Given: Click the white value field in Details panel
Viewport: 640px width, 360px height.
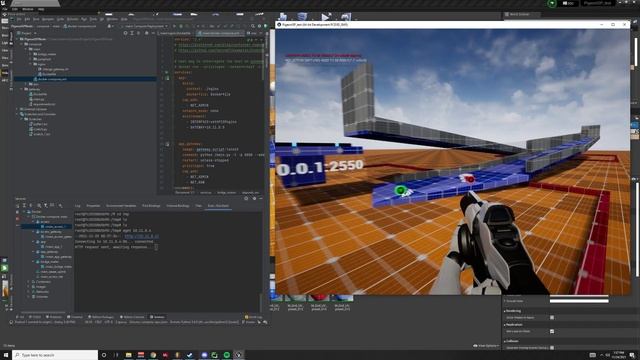Looking at the screenshot, I should (x=579, y=301).
